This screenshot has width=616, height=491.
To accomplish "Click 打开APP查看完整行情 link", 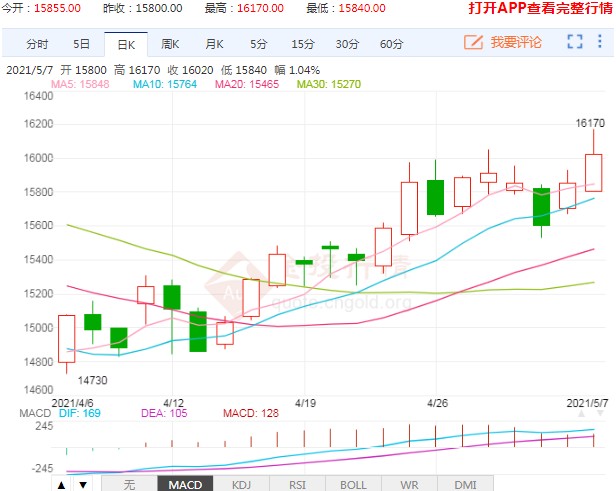I will [541, 8].
